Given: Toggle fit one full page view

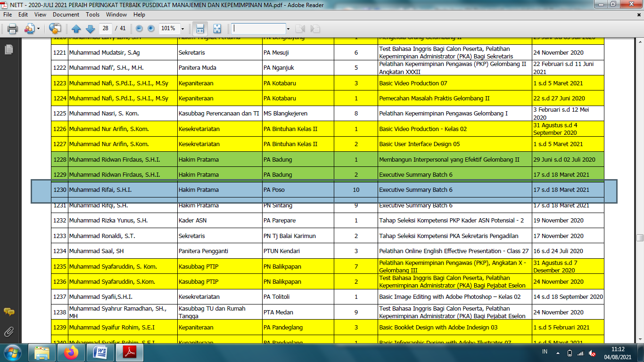Looking at the screenshot, I should [x=217, y=29].
